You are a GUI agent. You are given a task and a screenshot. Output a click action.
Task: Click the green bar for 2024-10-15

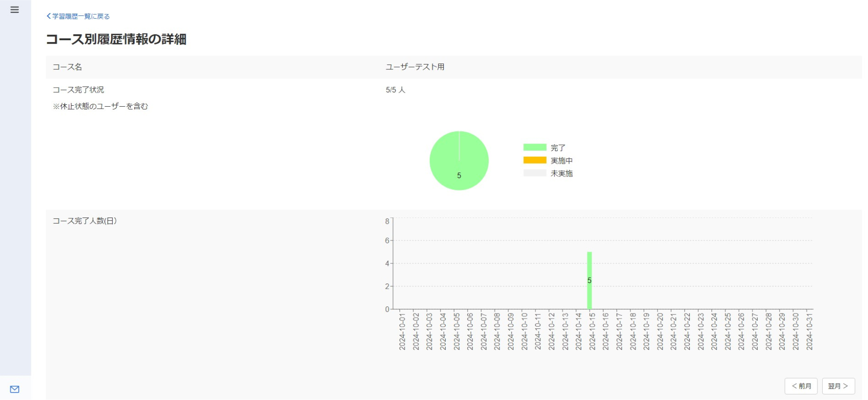[589, 280]
